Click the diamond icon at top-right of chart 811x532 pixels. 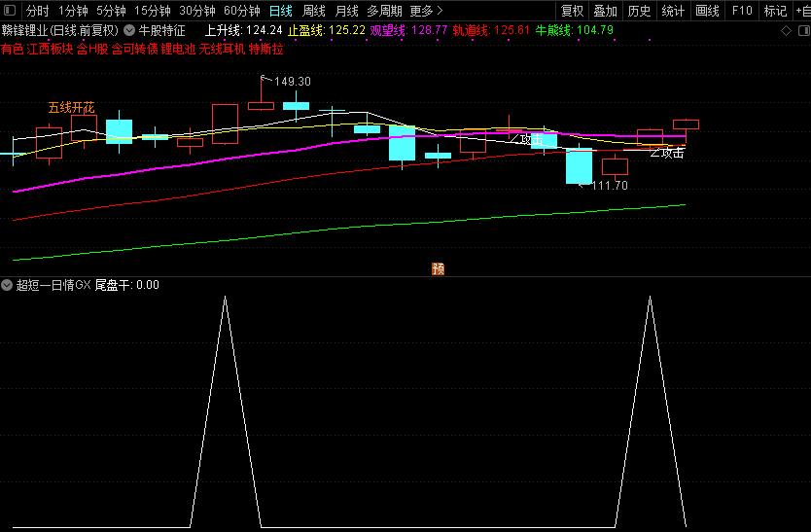click(x=786, y=31)
